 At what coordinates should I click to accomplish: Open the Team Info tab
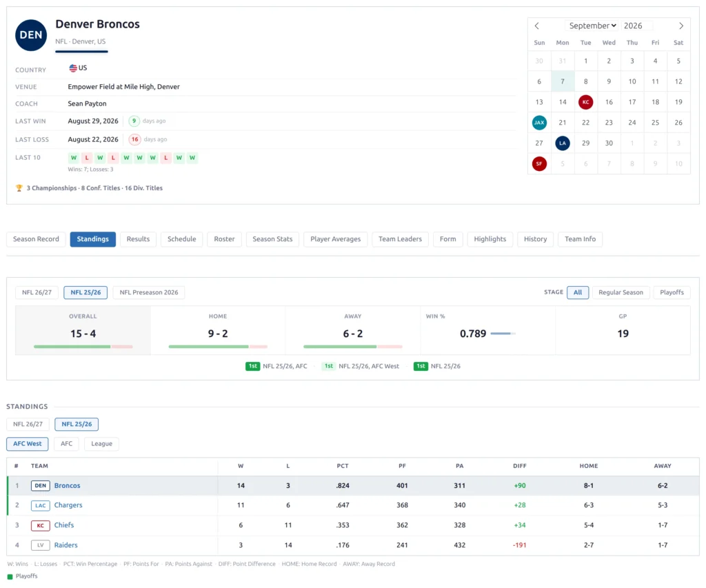(581, 239)
